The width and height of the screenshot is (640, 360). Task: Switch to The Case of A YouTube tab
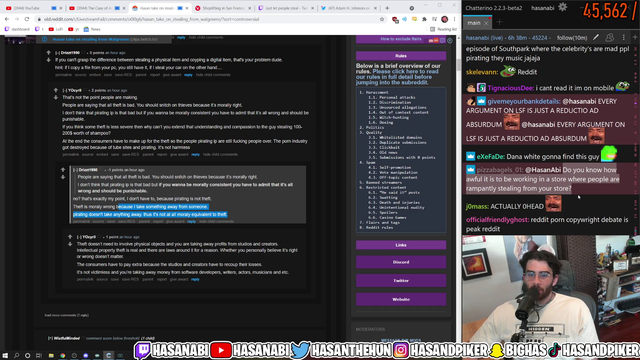click(x=97, y=8)
